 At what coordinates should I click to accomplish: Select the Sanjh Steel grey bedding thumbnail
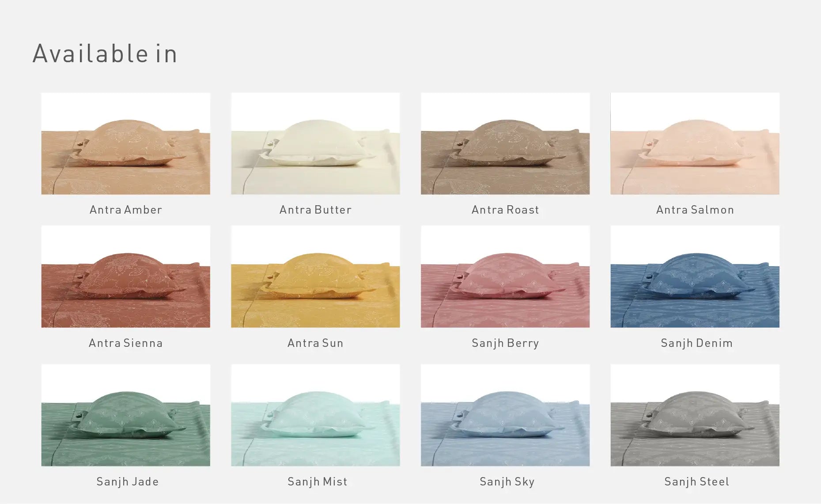(x=695, y=415)
